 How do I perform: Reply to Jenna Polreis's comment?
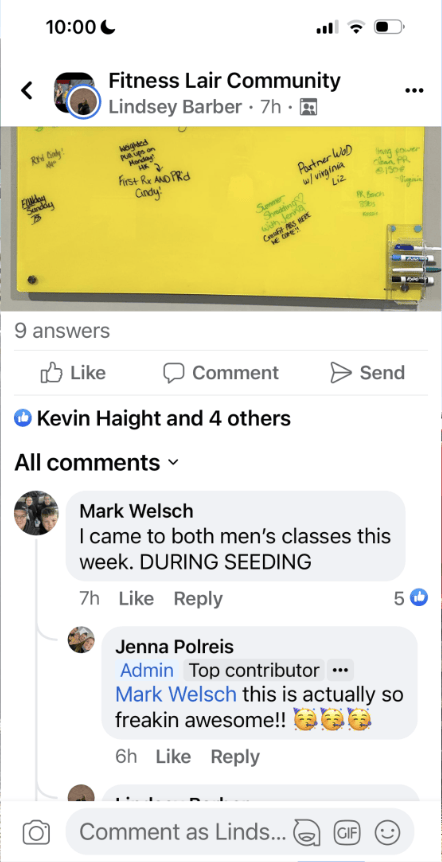point(235,757)
